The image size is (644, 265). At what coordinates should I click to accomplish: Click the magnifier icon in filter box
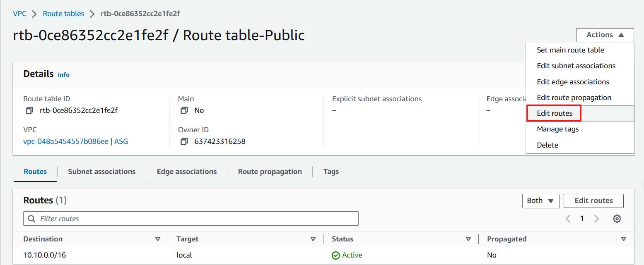point(31,218)
